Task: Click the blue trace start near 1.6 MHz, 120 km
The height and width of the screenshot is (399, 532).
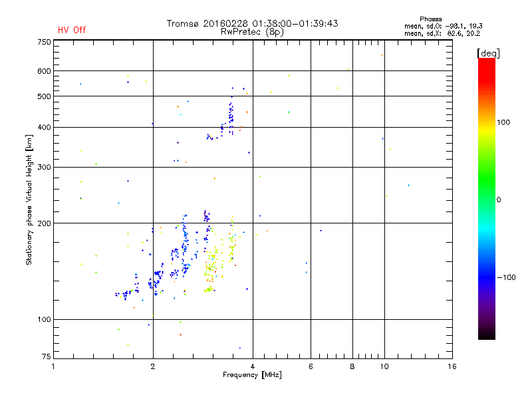Action: [122, 294]
